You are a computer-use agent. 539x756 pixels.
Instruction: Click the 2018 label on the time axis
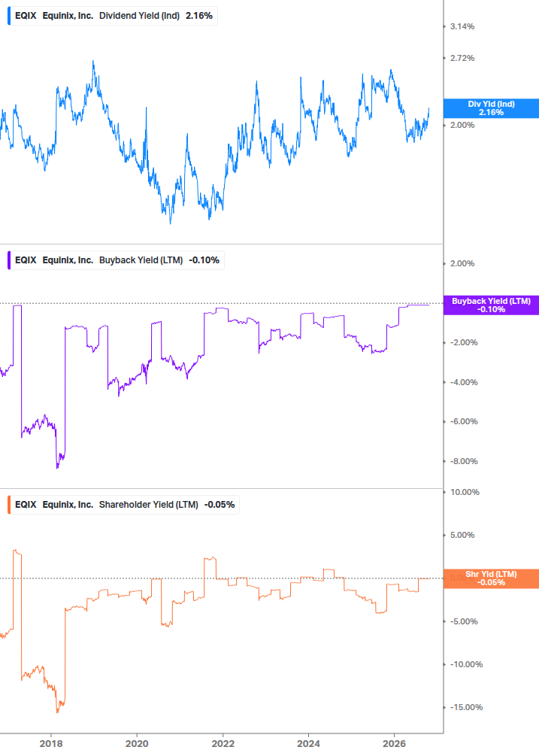51,743
